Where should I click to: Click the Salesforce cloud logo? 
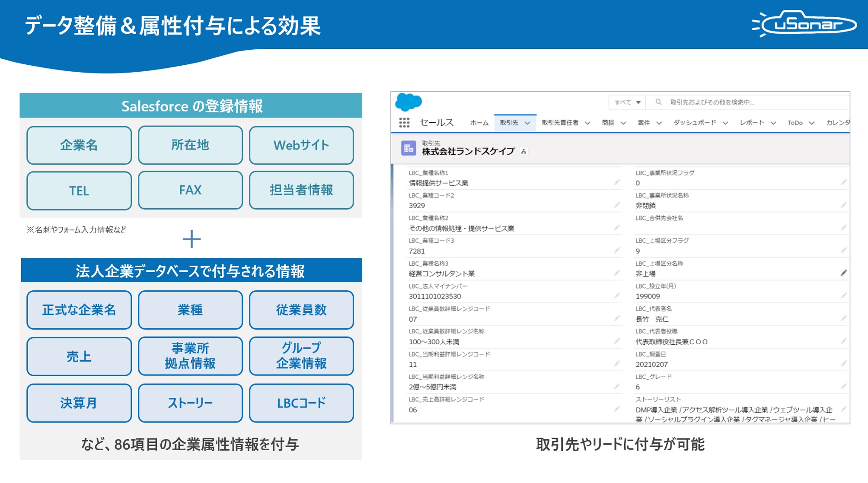click(408, 102)
